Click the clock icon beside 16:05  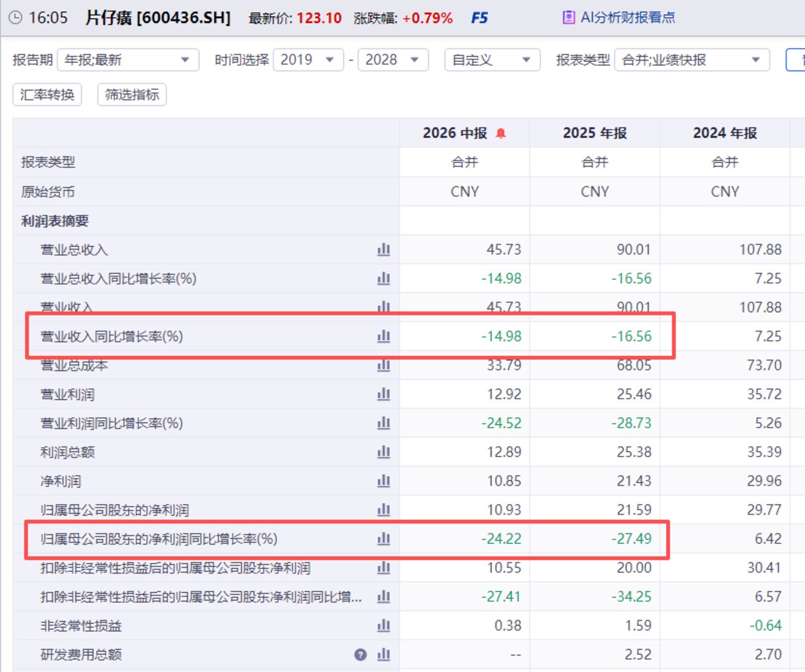coord(16,18)
